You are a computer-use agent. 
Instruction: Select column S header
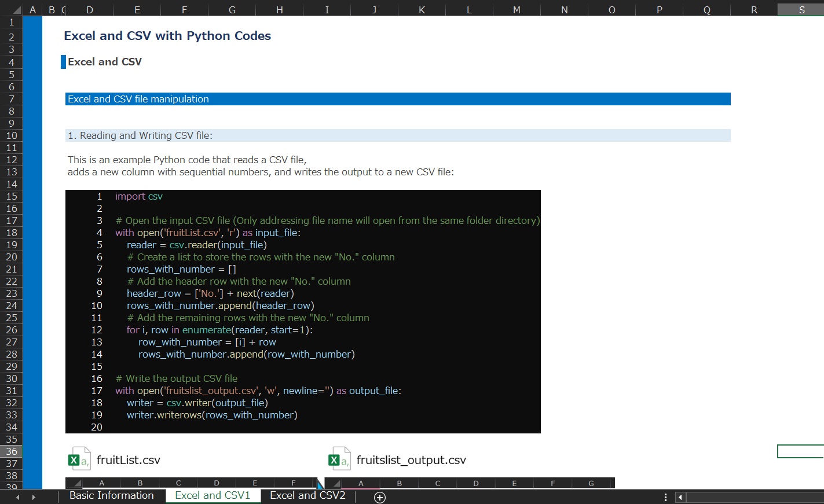pos(801,10)
